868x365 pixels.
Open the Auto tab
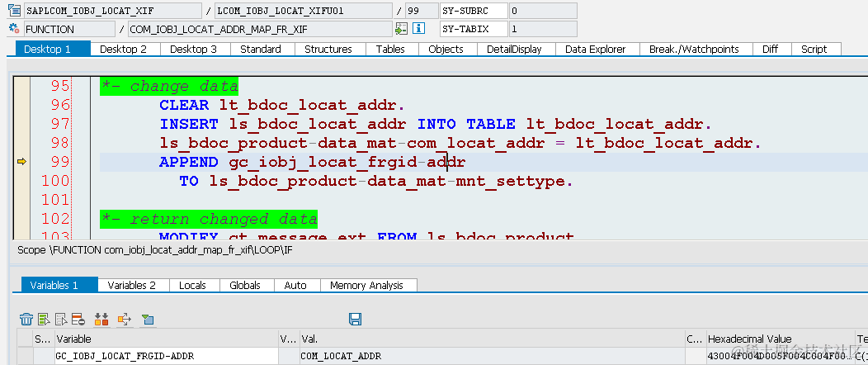(x=295, y=285)
